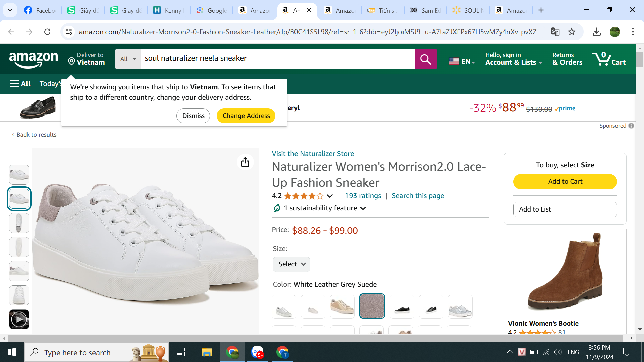Viewport: 644px width, 362px height.
Task: Click the magenta search magnifier button
Action: (x=426, y=59)
